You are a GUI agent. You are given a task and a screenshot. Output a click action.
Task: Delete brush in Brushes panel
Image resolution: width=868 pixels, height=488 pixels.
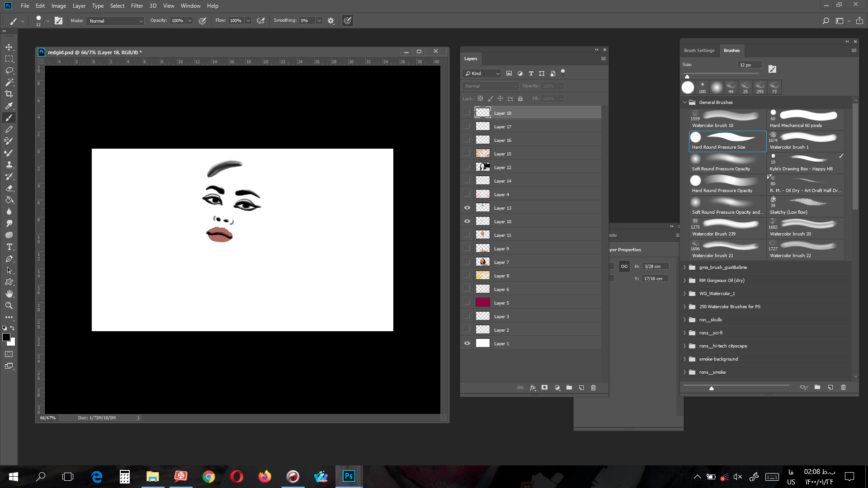pos(843,387)
